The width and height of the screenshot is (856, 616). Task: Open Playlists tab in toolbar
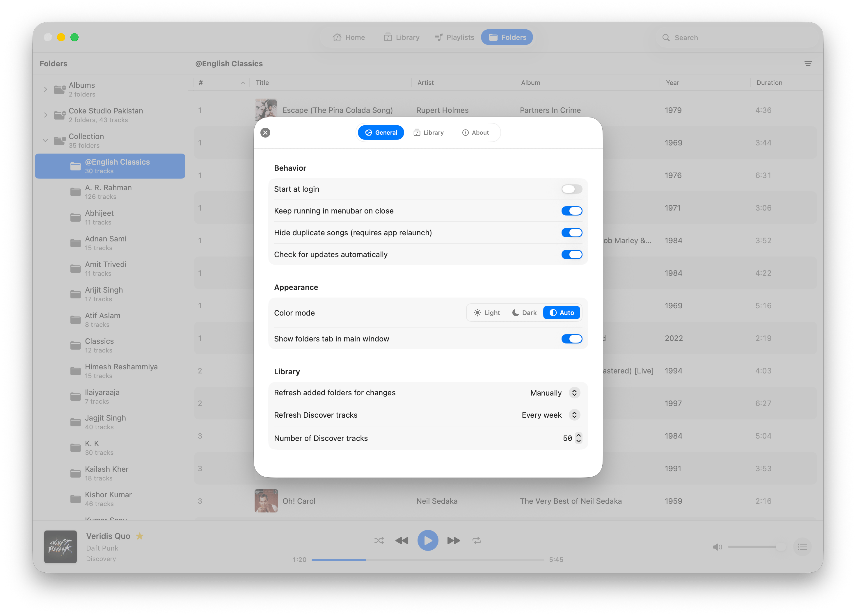[x=454, y=37]
